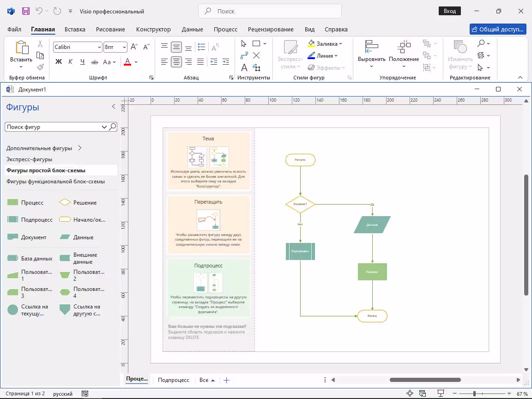Activate the Connector tool in Инструменты
The image size is (532, 399).
(x=244, y=55)
